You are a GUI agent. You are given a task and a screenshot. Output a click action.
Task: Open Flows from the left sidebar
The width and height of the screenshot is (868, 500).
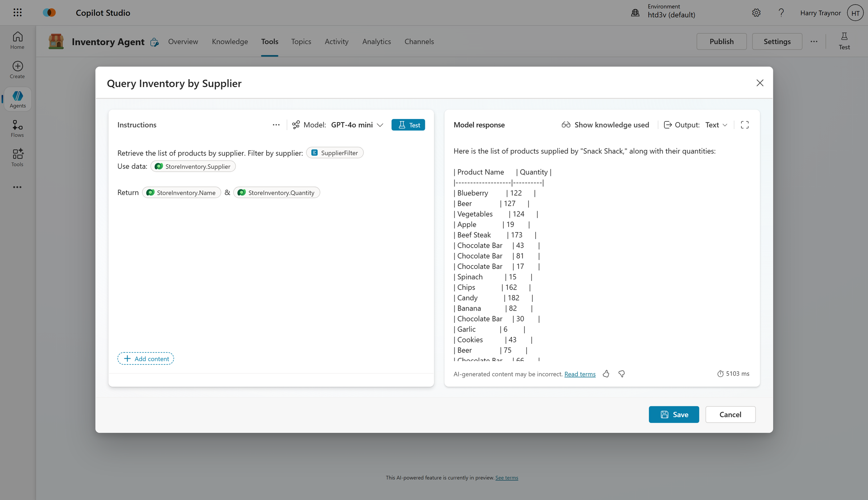[17, 128]
